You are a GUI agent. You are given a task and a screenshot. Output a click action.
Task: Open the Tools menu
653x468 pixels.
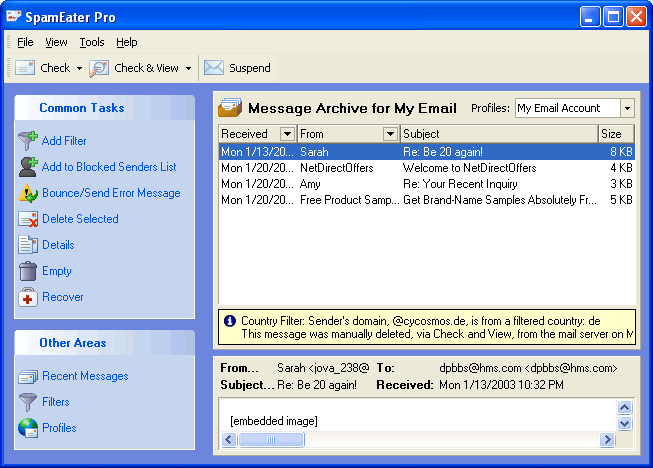click(x=92, y=42)
